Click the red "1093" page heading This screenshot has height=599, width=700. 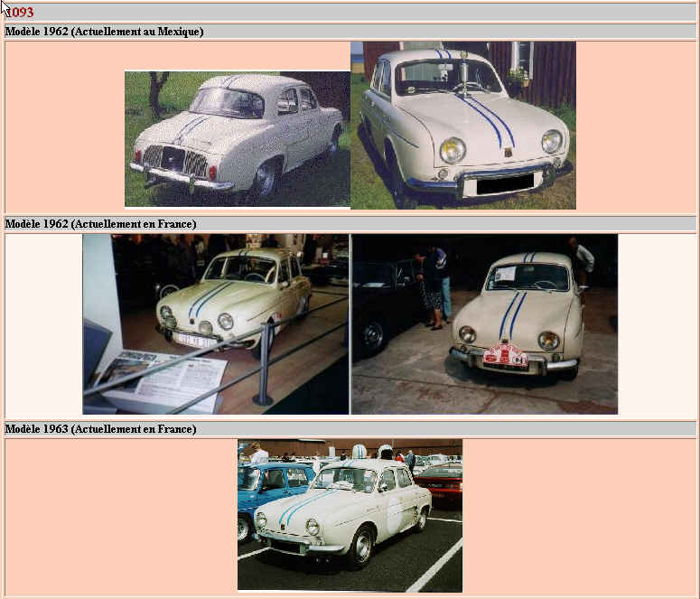tap(20, 12)
